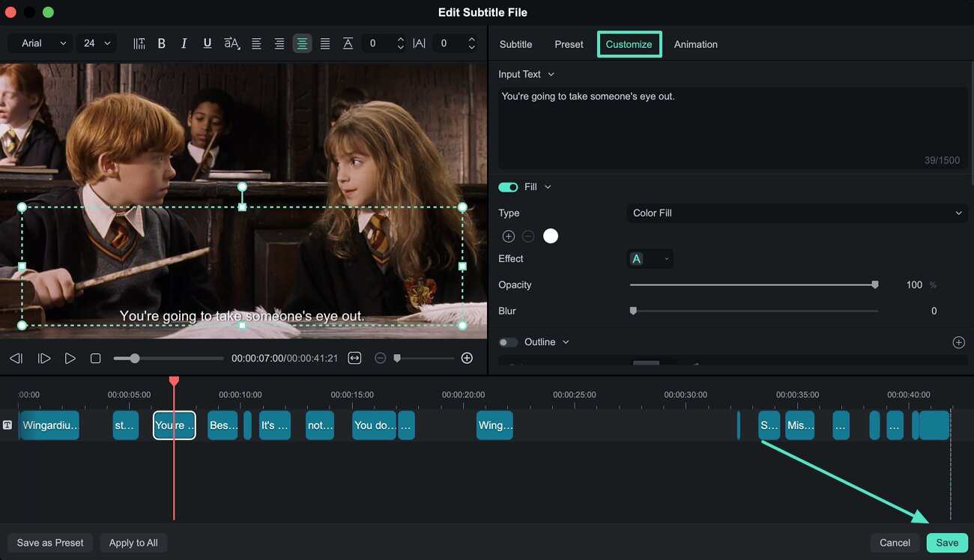The image size is (974, 560).
Task: Click Apply to All button
Action: point(133,543)
